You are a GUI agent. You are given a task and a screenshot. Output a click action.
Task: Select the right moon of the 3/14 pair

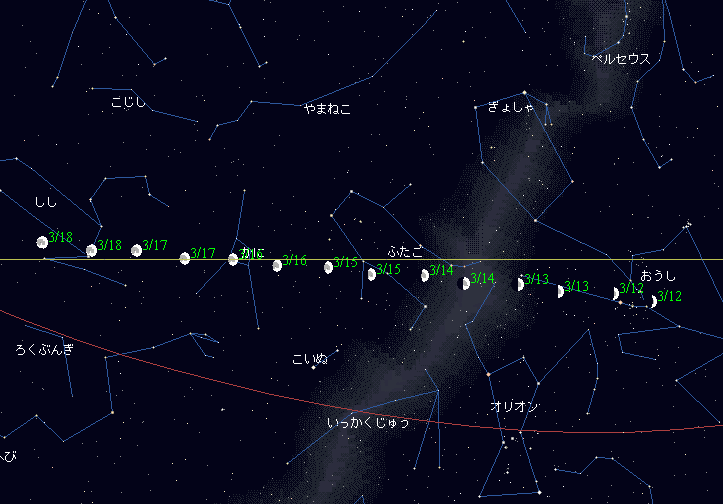point(464,284)
